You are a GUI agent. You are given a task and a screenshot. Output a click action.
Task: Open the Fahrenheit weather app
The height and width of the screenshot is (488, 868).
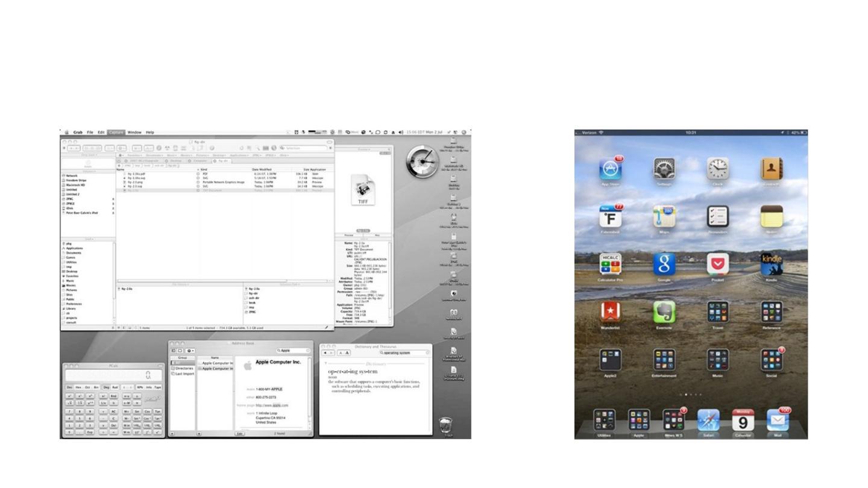(611, 216)
